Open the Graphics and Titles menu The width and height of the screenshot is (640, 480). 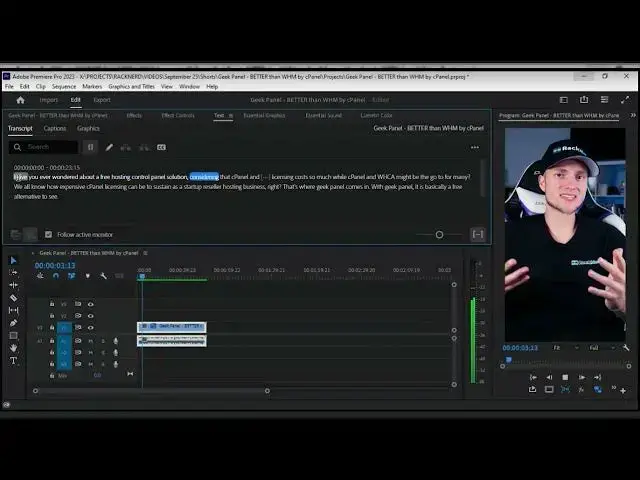coord(131,87)
